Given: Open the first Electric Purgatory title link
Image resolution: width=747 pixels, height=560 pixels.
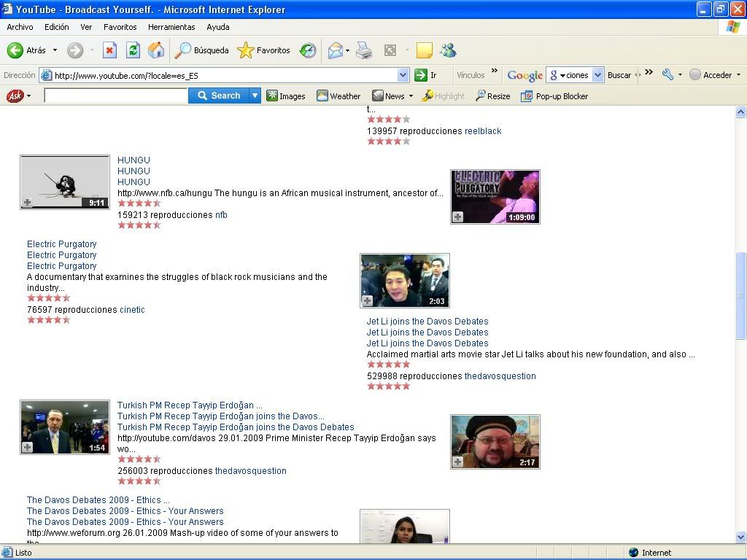Looking at the screenshot, I should 62,244.
